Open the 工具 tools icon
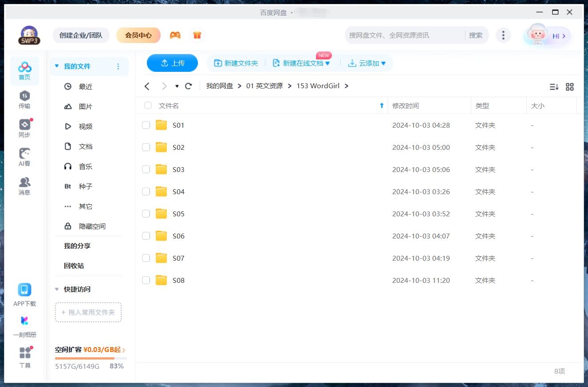Image resolution: width=588 pixels, height=387 pixels. point(25,357)
